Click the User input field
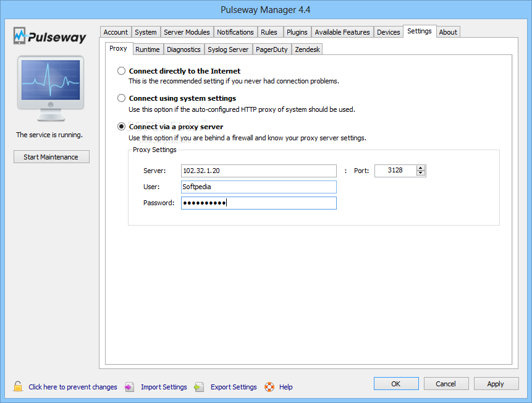 [x=259, y=187]
